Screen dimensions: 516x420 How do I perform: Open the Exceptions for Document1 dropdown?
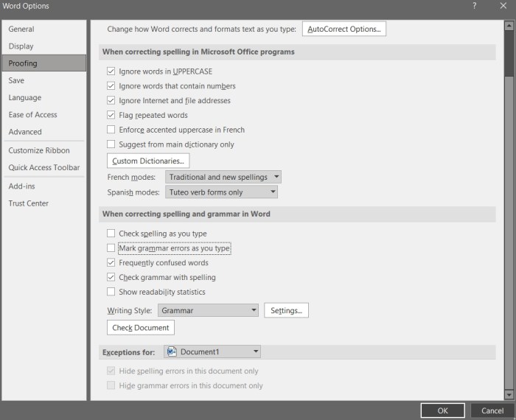[x=212, y=351]
